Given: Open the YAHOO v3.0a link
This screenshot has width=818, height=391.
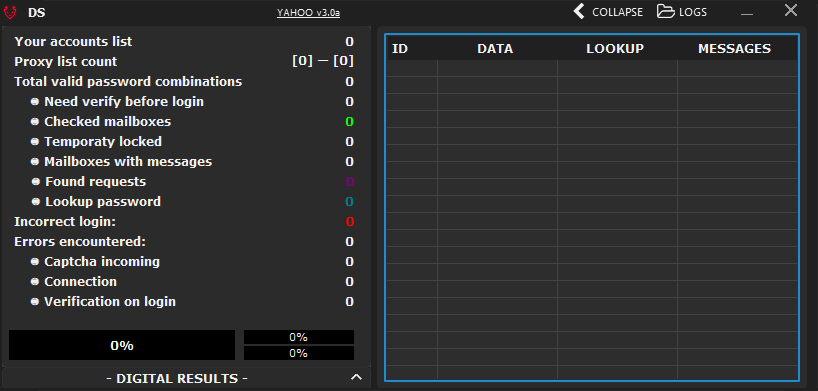Looking at the screenshot, I should tap(308, 13).
